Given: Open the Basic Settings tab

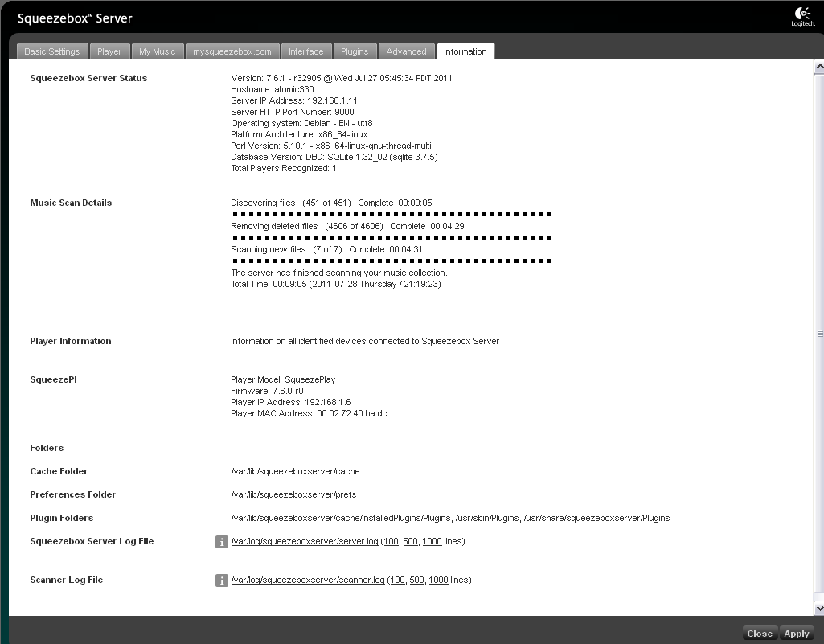Looking at the screenshot, I should (52, 51).
